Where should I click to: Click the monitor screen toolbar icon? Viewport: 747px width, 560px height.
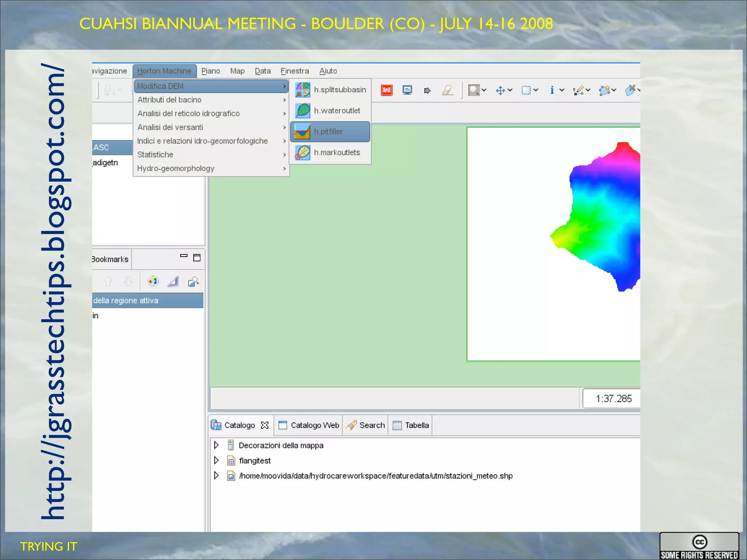[x=407, y=90]
